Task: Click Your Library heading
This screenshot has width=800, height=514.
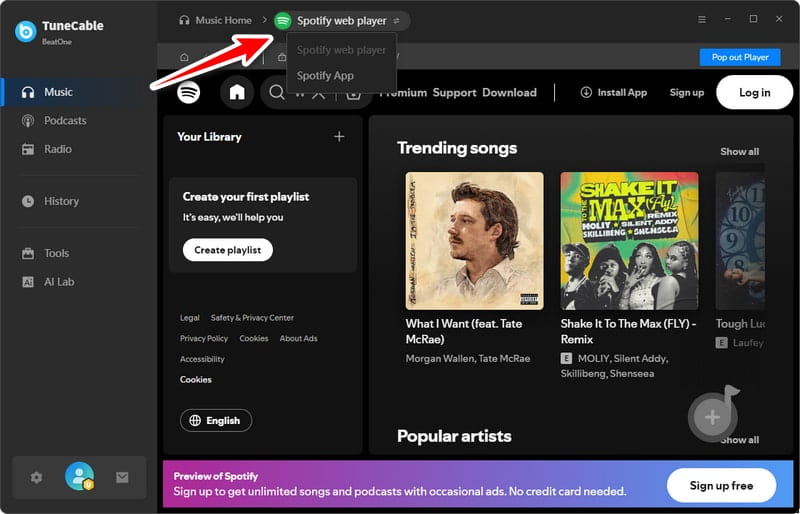Action: tap(209, 137)
